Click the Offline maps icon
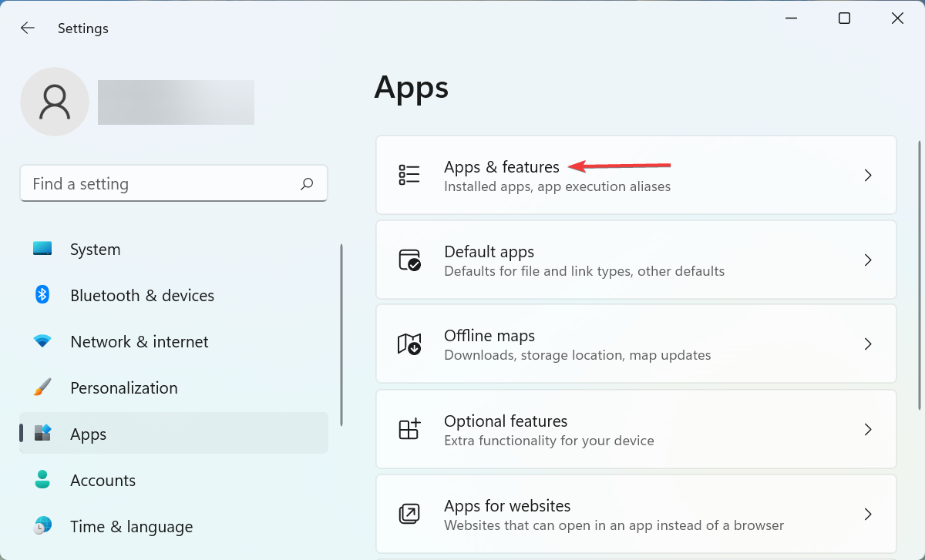925x560 pixels. pyautogui.click(x=411, y=344)
